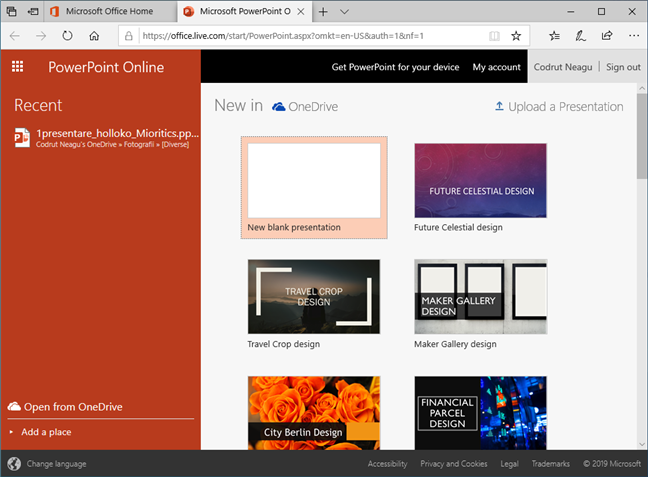This screenshot has height=477, width=648.
Task: Open the Office app launcher grid
Action: tap(17, 67)
